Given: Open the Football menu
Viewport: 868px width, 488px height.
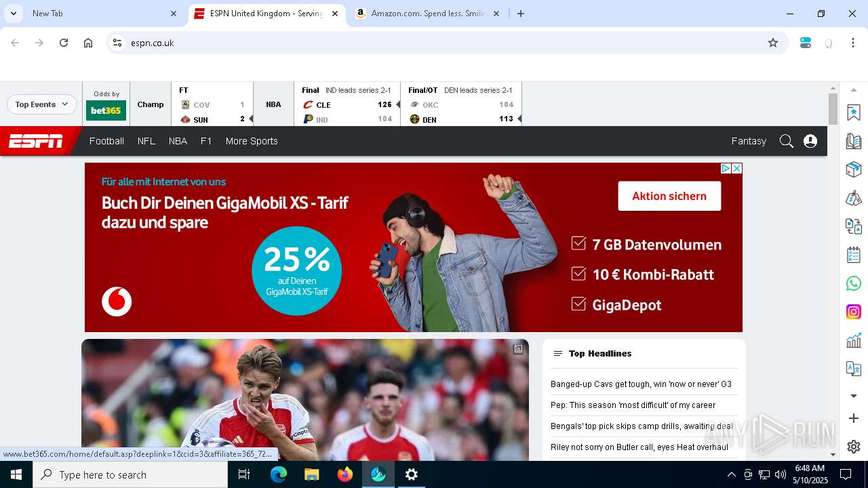Looking at the screenshot, I should [x=106, y=141].
